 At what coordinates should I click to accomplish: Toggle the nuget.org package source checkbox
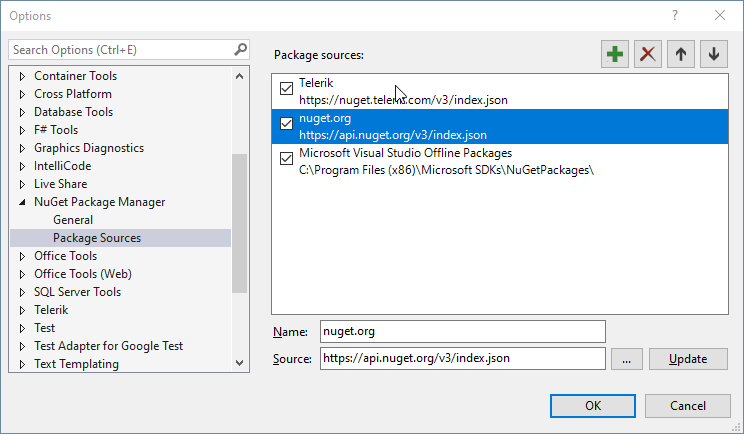pos(286,123)
